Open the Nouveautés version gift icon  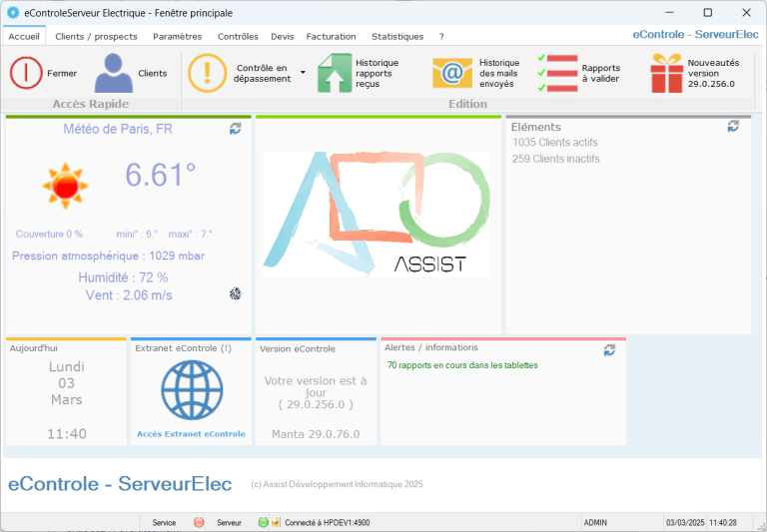(x=666, y=73)
